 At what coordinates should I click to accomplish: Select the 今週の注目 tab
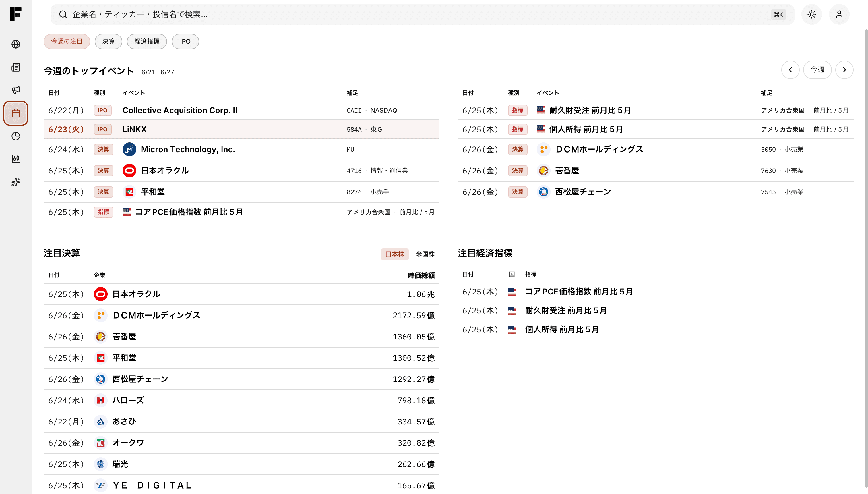coord(67,41)
